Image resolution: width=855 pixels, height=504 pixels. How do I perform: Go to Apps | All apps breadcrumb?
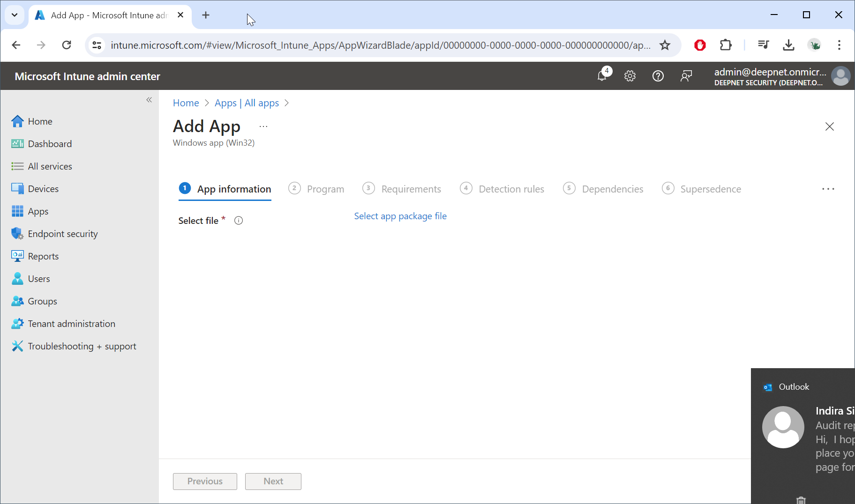(247, 103)
